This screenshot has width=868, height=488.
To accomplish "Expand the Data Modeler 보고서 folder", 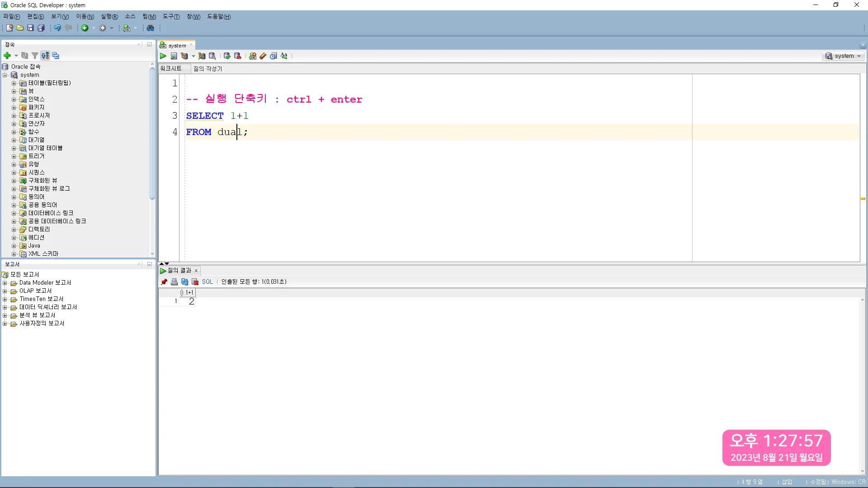I will [5, 283].
